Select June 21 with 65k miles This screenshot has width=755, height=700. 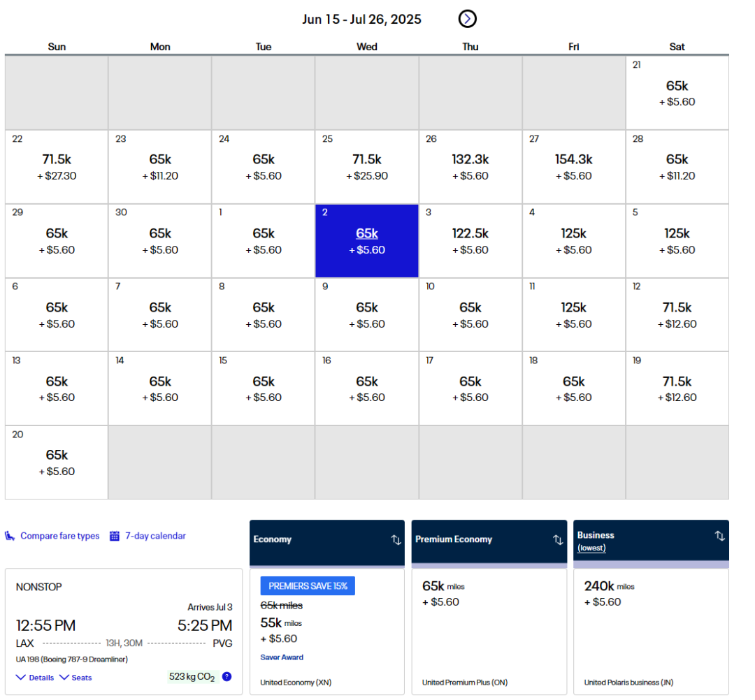[x=677, y=92]
